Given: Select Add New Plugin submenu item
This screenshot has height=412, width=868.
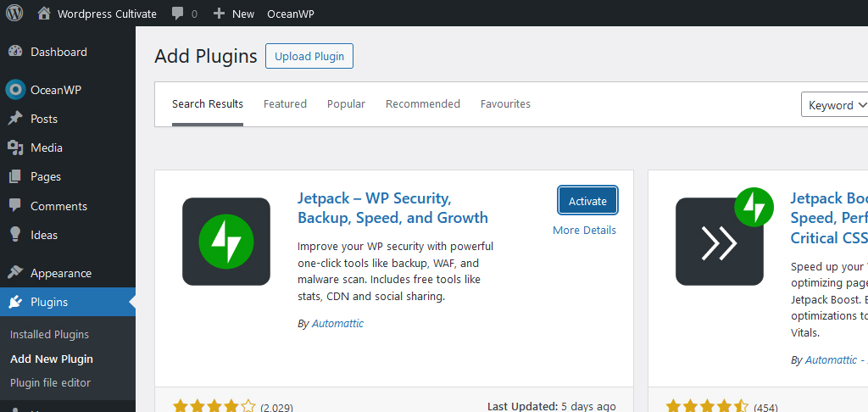Looking at the screenshot, I should (x=52, y=359).
